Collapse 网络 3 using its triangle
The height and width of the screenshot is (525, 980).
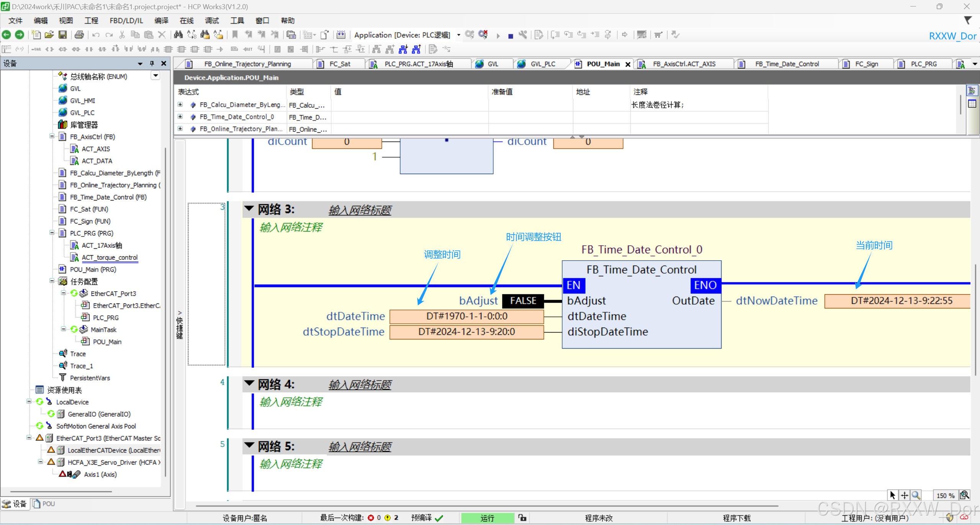coord(249,209)
